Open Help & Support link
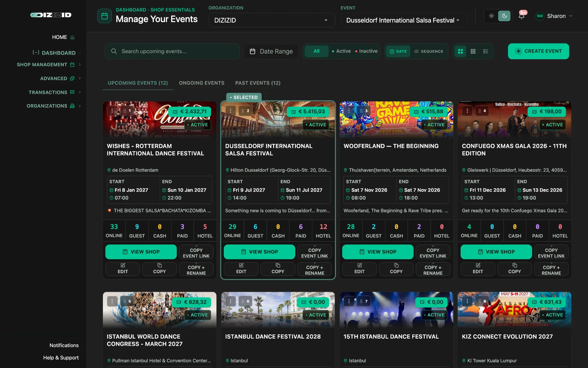Viewport: 588px width, 368px height. click(x=61, y=358)
